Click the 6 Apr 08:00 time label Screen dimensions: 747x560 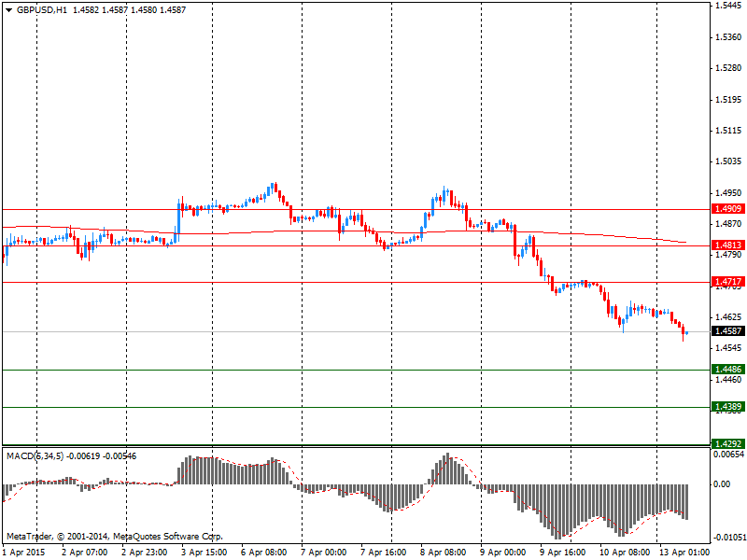pyautogui.click(x=264, y=553)
